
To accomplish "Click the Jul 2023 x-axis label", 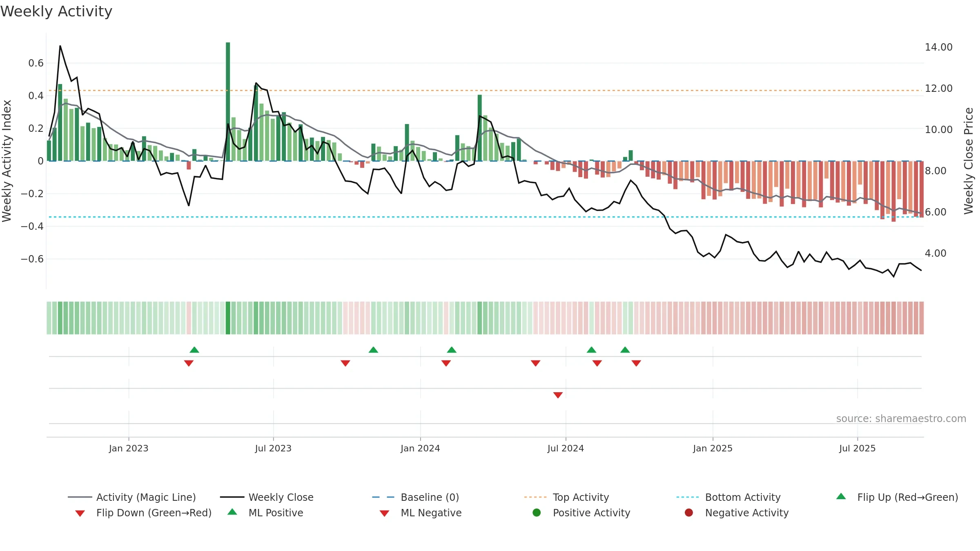I will point(273,448).
